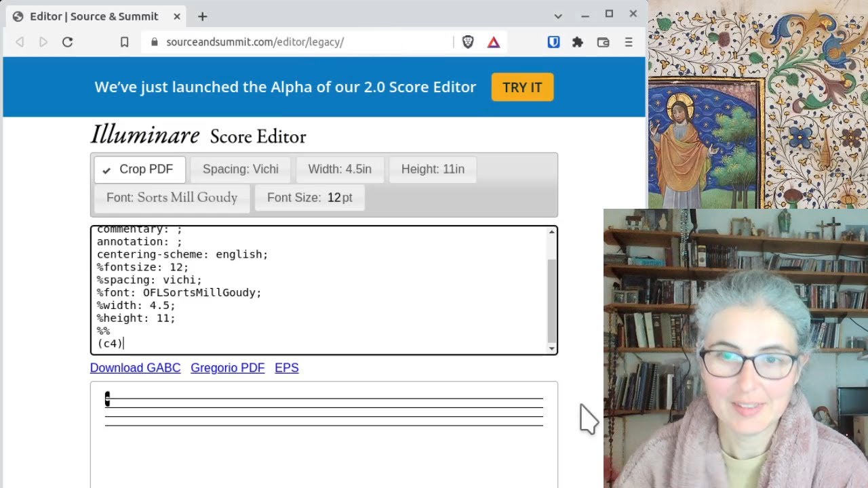Maximize the browser window
Screen dimensions: 868x488
point(609,14)
